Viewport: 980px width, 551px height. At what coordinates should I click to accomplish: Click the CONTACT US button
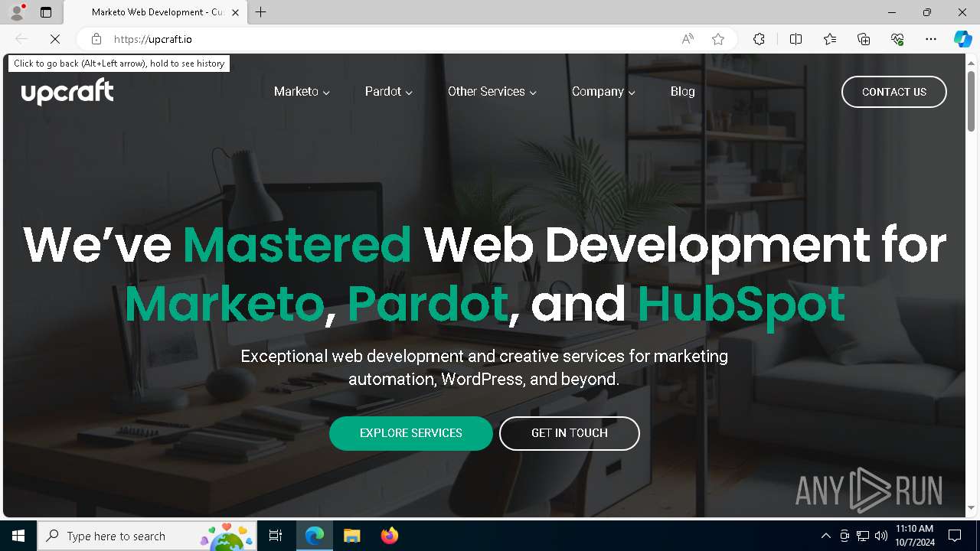[x=894, y=92]
